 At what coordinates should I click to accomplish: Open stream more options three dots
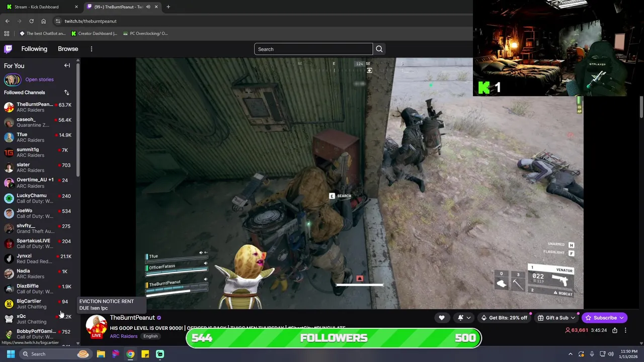coord(625,330)
